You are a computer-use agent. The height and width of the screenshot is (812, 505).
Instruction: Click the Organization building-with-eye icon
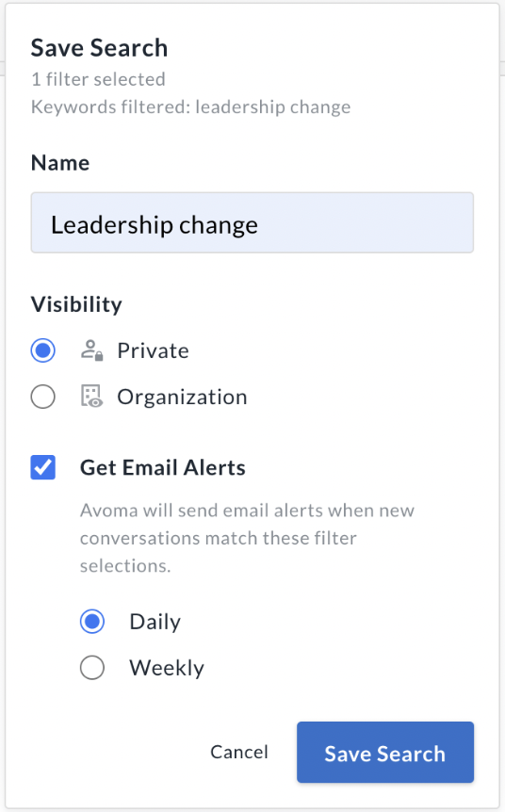point(92,397)
